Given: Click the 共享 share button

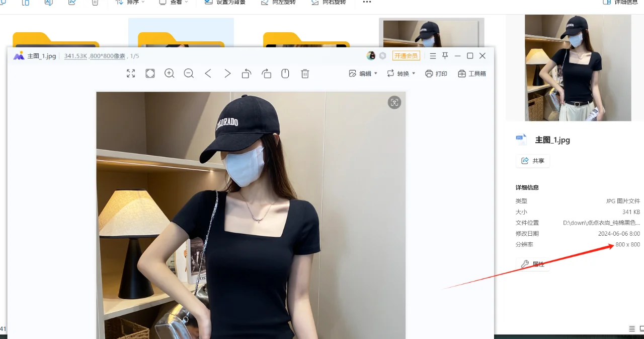Looking at the screenshot, I should tap(532, 161).
